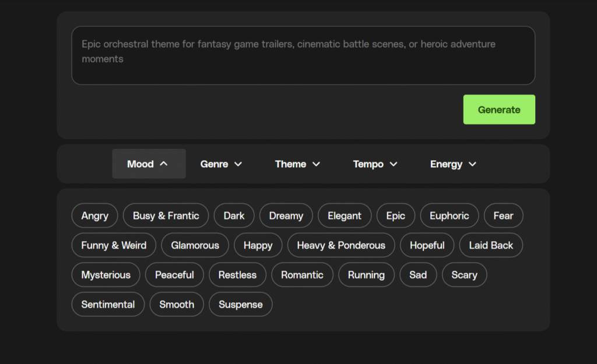Pick the Epic mood tag
Viewport: 597px width, 364px height.
click(x=395, y=215)
